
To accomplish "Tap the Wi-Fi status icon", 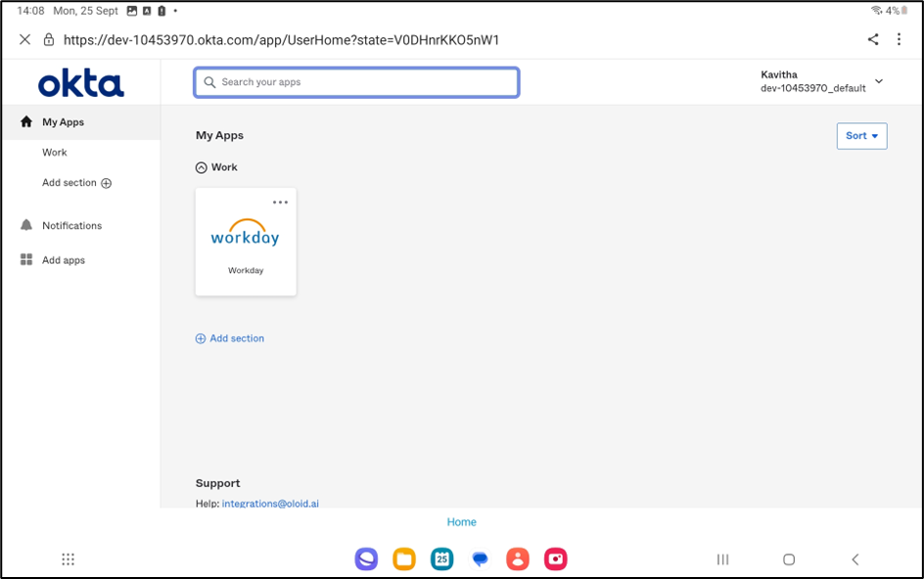I will (876, 11).
